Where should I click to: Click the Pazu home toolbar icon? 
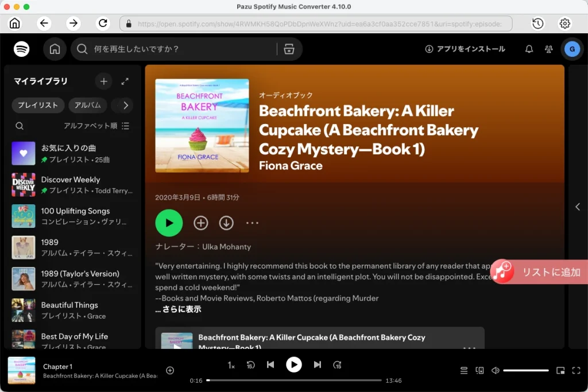pos(14,23)
